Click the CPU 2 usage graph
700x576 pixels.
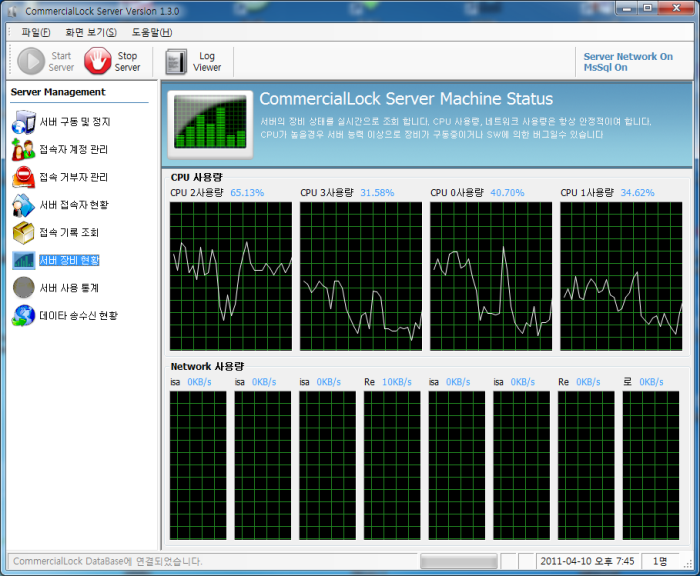tap(231, 276)
